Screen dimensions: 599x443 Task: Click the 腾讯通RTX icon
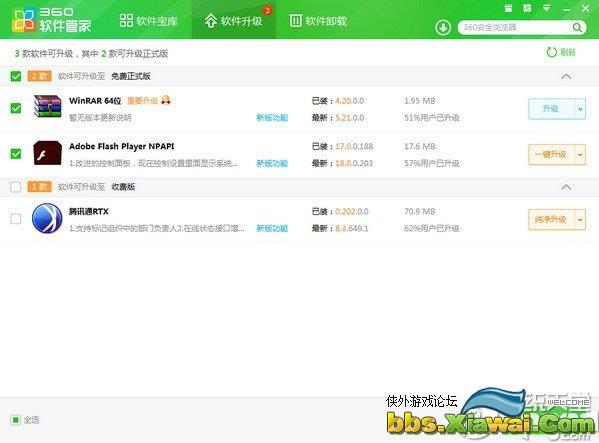click(47, 218)
